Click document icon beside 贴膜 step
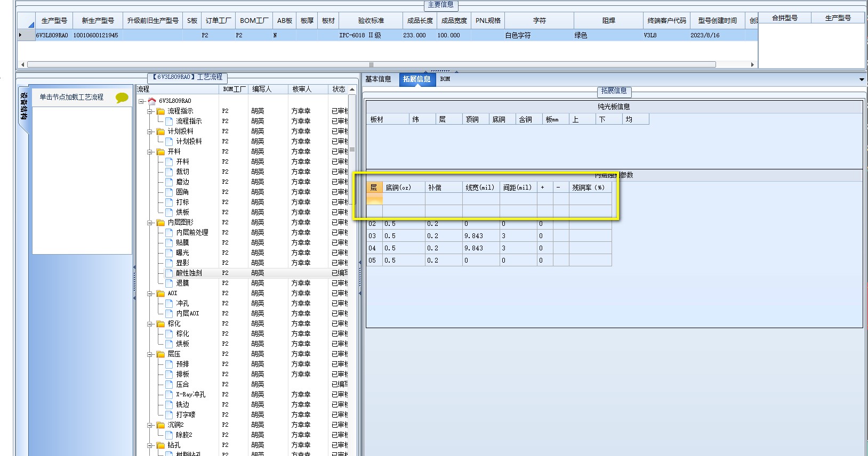The width and height of the screenshot is (868, 456). pyautogui.click(x=169, y=242)
